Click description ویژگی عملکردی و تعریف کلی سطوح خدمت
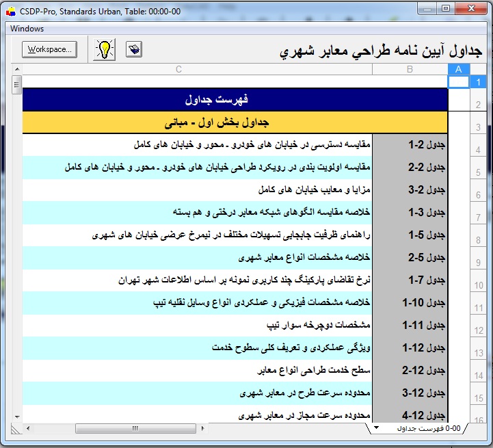The width and height of the screenshot is (493, 448). point(291,347)
